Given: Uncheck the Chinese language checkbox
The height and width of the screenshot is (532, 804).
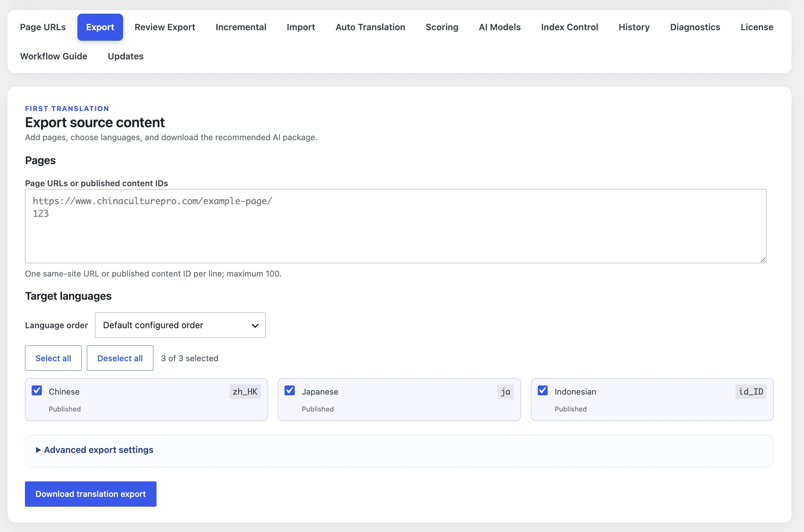Looking at the screenshot, I should point(37,391).
